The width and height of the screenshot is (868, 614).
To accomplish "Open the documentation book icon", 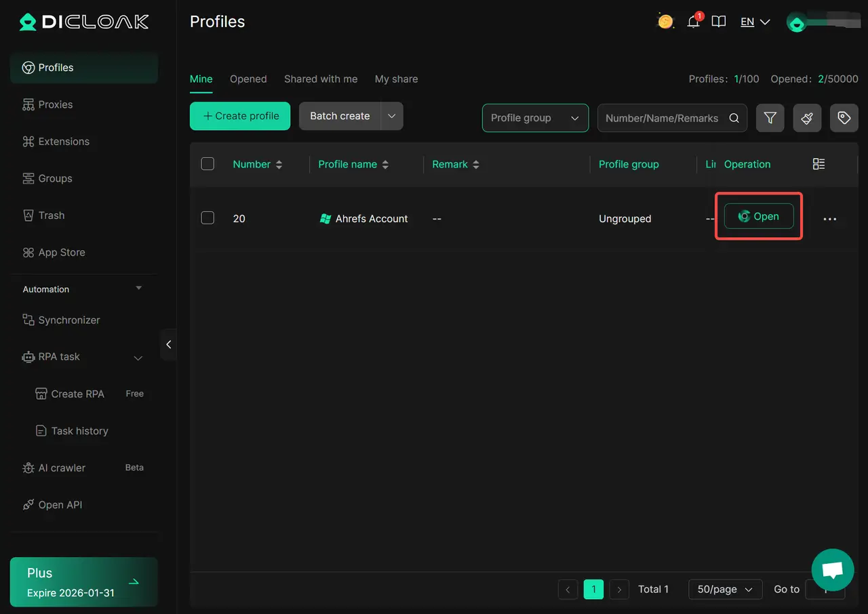I will [x=719, y=22].
